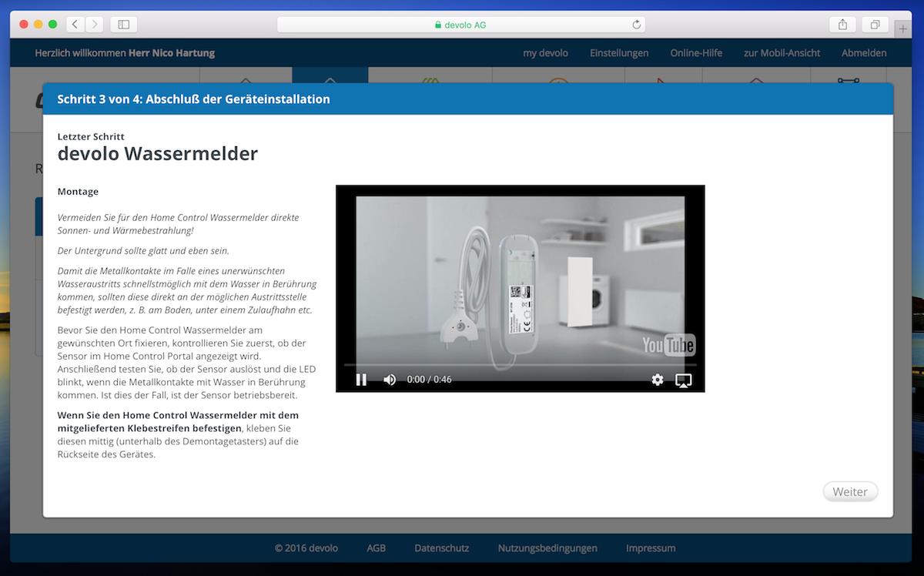
Task: Open the video settings gear
Action: pos(657,380)
